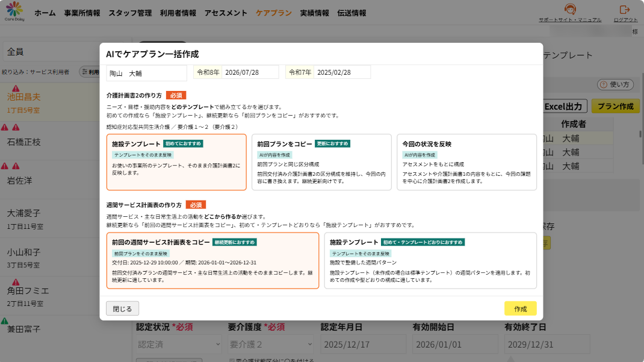This screenshot has height=362, width=644.
Task: Click the 閉じる button in the dialog
Action: pyautogui.click(x=122, y=308)
